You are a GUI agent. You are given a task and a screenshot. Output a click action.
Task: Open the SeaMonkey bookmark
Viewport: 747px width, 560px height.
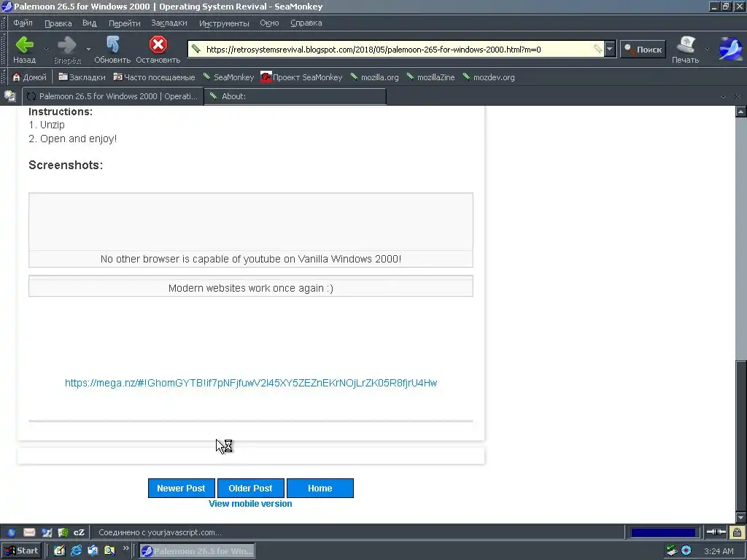tap(228, 77)
